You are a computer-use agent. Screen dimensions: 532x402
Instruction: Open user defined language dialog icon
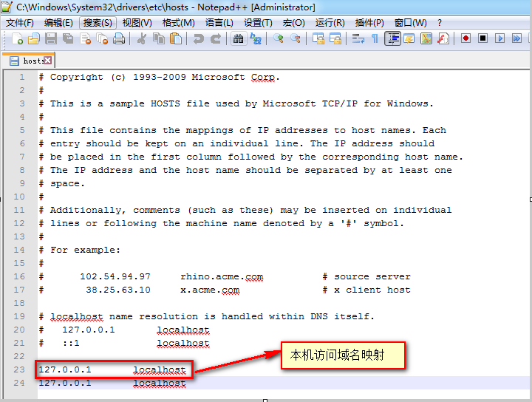click(409, 38)
